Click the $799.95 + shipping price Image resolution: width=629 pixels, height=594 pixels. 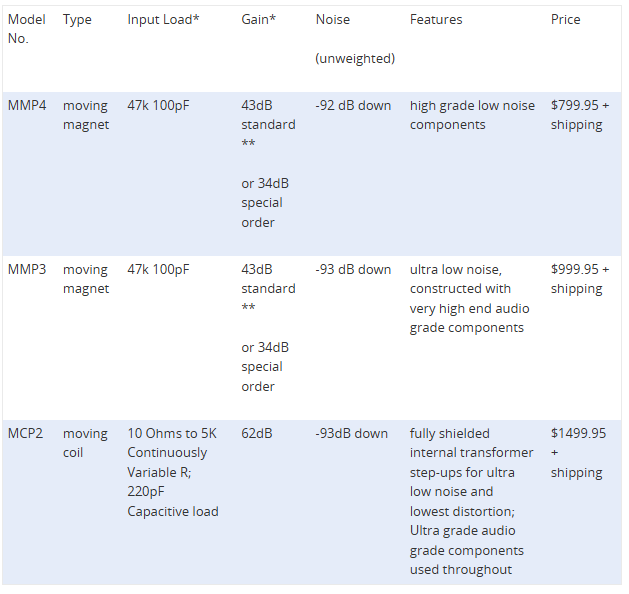click(x=579, y=115)
